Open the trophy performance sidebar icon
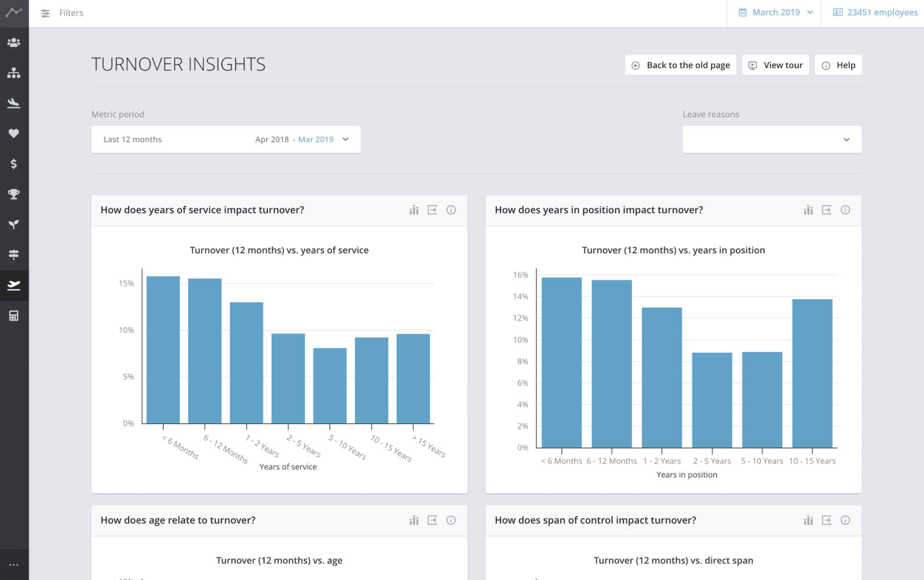Viewport: 924px width, 580px height. tap(14, 194)
